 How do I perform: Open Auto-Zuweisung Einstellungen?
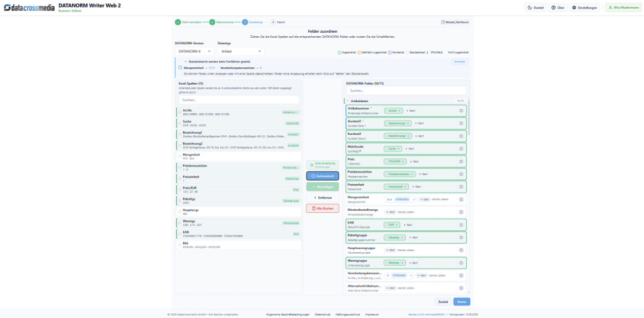(x=323, y=165)
